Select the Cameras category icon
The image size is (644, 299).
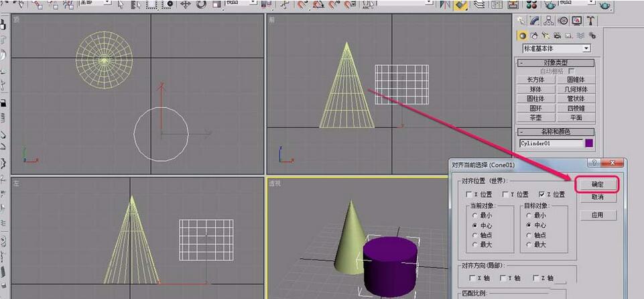pyautogui.click(x=556, y=36)
